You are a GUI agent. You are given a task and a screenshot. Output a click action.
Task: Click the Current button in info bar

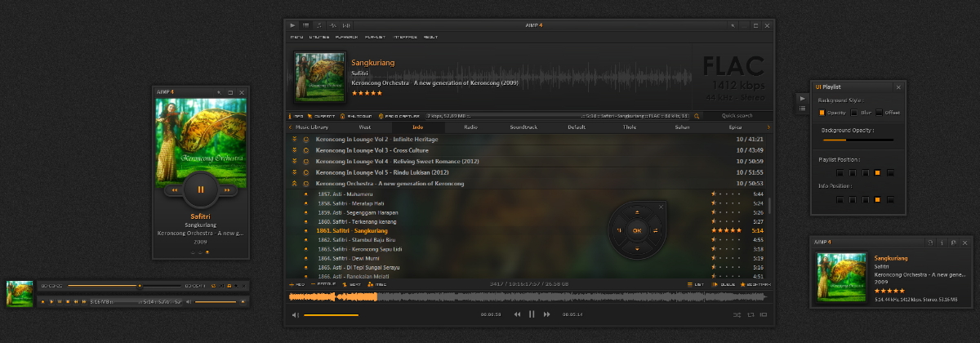point(321,116)
